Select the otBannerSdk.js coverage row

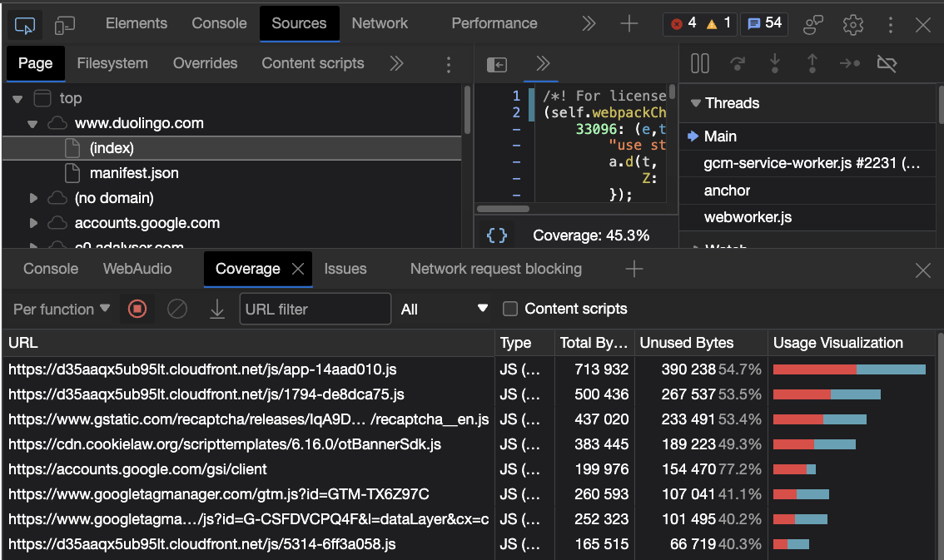point(469,444)
